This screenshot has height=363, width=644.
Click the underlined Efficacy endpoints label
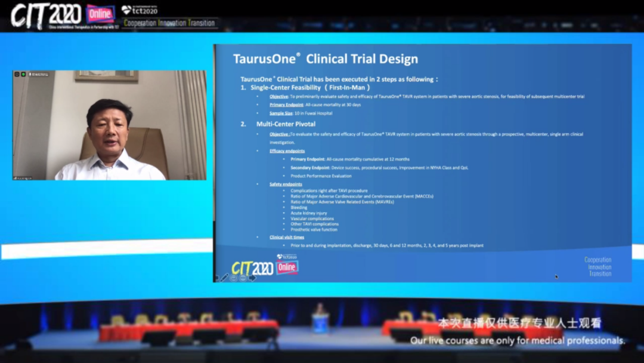pyautogui.click(x=287, y=151)
